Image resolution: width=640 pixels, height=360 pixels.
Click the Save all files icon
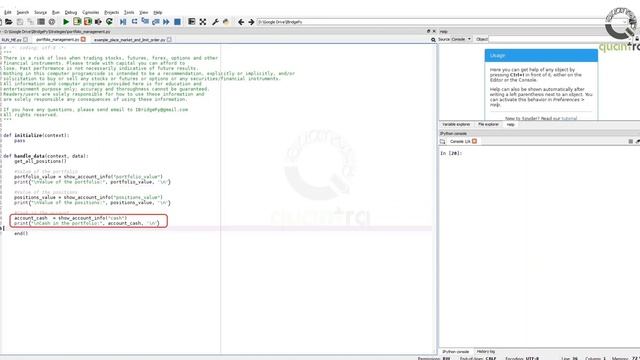(x=30, y=22)
